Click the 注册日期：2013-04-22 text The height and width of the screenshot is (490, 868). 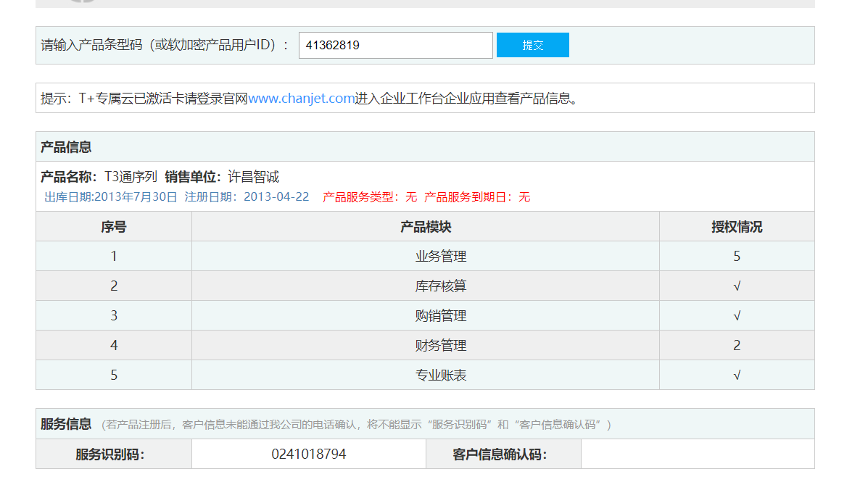pos(247,197)
